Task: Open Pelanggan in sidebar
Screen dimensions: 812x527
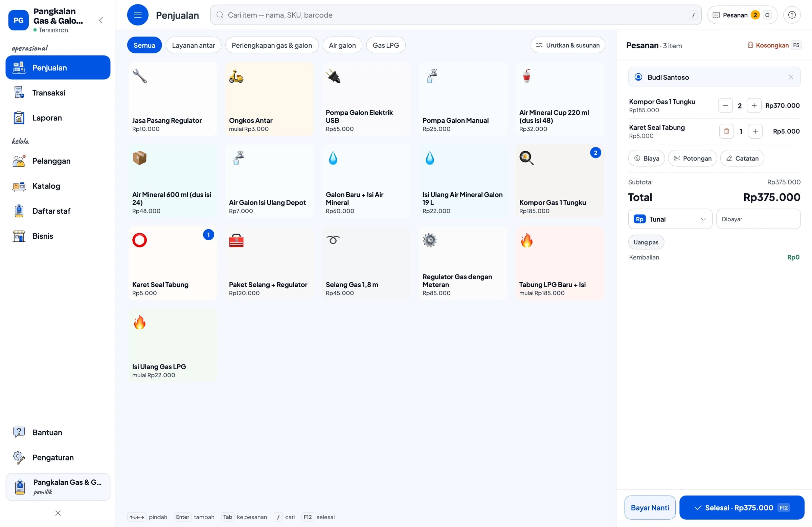Action: pos(58,161)
